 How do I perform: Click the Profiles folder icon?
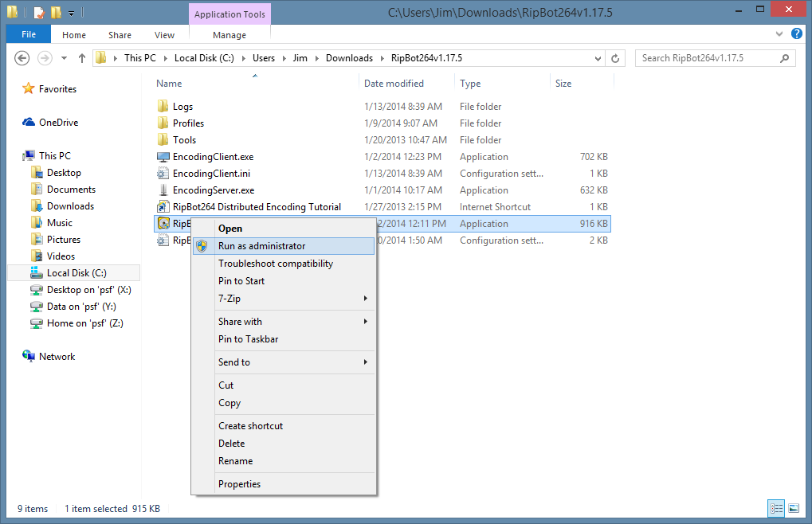click(163, 123)
